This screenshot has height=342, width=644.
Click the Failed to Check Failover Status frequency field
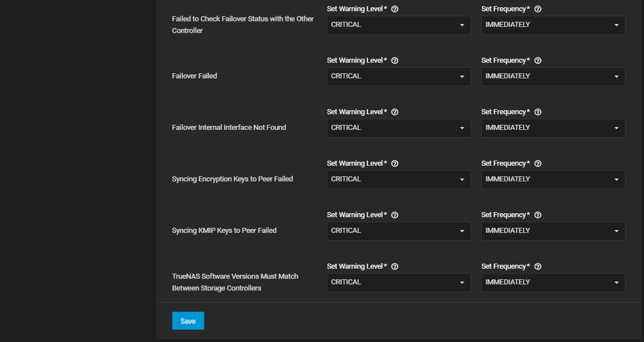click(553, 25)
